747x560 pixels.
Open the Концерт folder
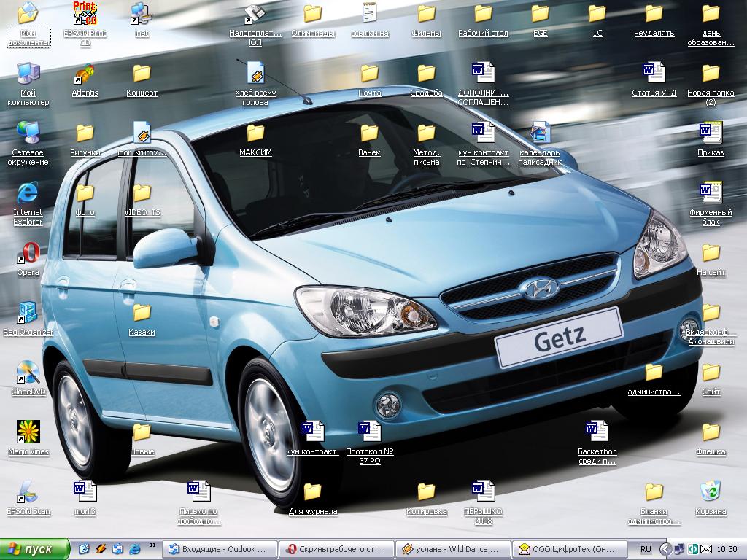click(x=142, y=79)
